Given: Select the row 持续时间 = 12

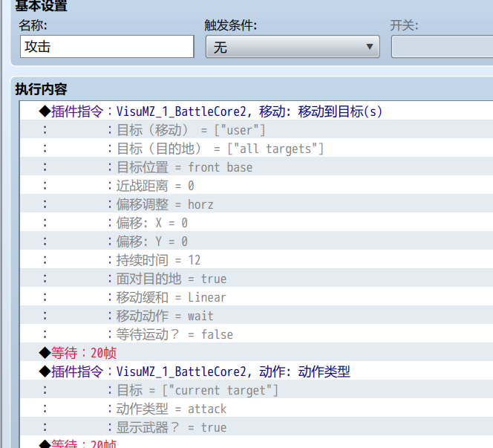Looking at the screenshot, I should pos(256,260).
